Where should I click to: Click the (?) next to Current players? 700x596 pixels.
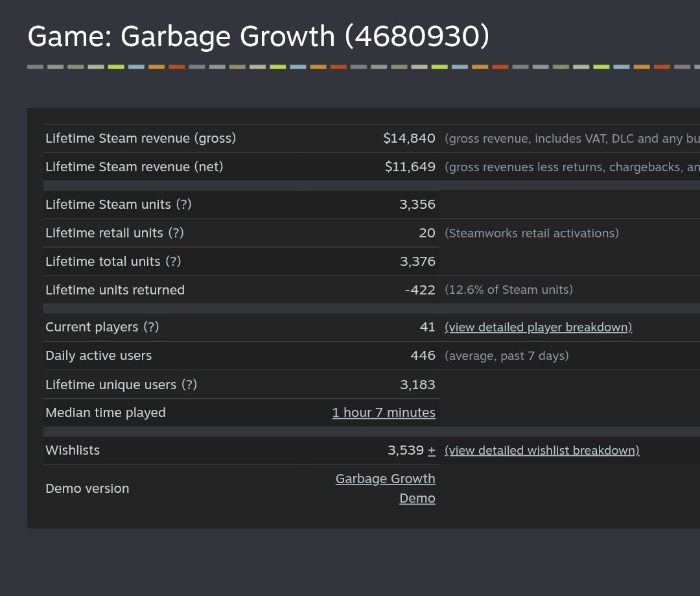[x=151, y=327]
